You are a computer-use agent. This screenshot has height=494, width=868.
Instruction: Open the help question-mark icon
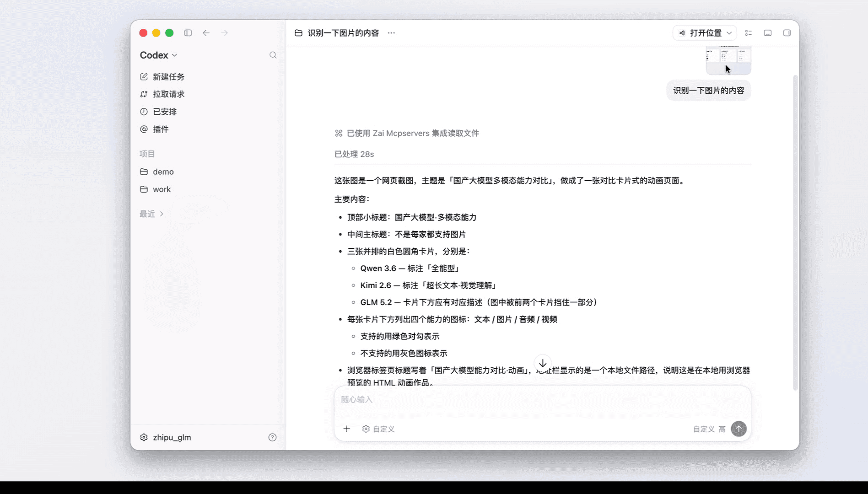[x=272, y=437]
